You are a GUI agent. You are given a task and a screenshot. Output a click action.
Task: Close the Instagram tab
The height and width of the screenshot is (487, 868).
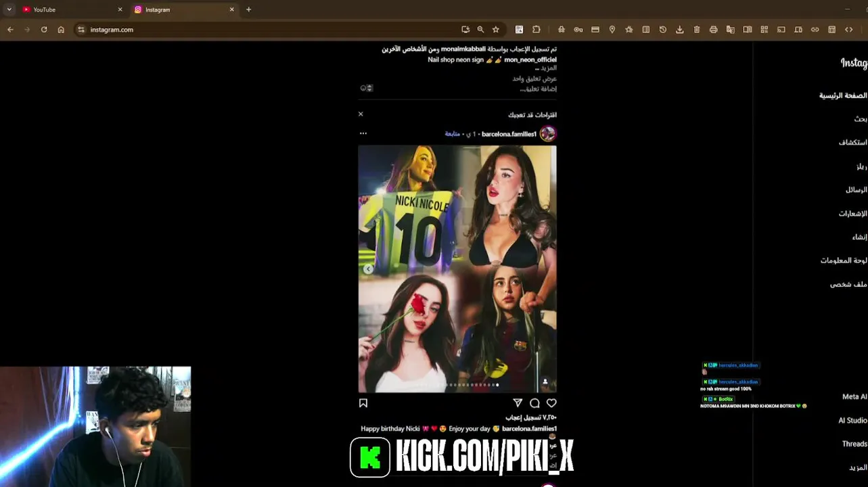click(232, 9)
